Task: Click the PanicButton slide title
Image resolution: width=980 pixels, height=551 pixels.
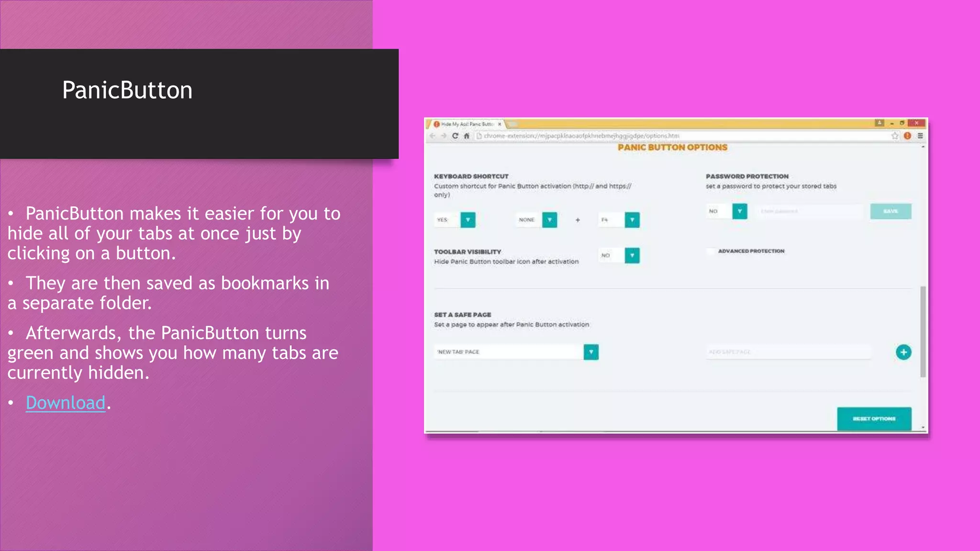Action: point(127,90)
